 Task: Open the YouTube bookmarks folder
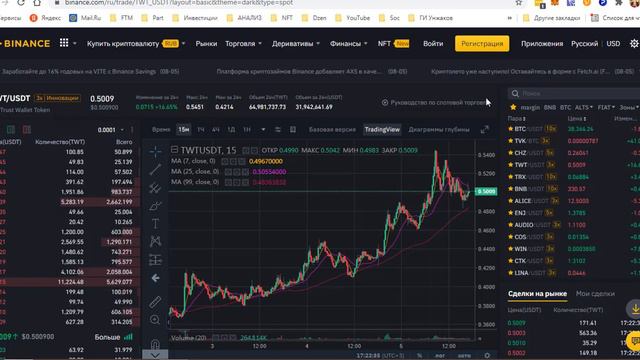(352, 18)
